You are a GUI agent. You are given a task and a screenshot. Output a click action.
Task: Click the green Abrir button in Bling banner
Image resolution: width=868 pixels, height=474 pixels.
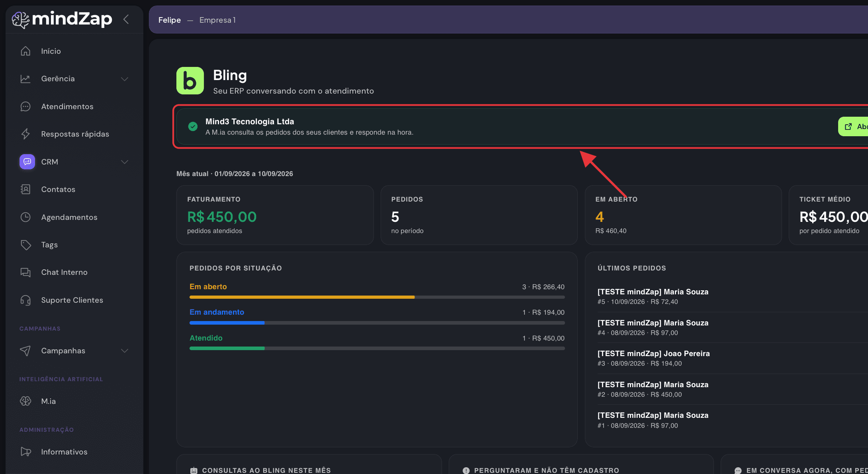click(x=853, y=126)
